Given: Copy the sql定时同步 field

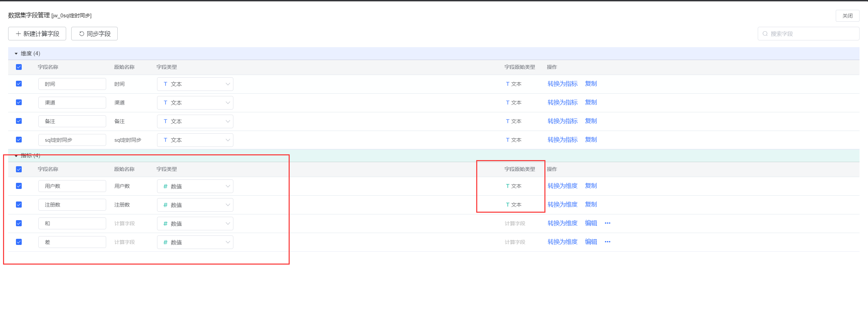Looking at the screenshot, I should [x=591, y=140].
